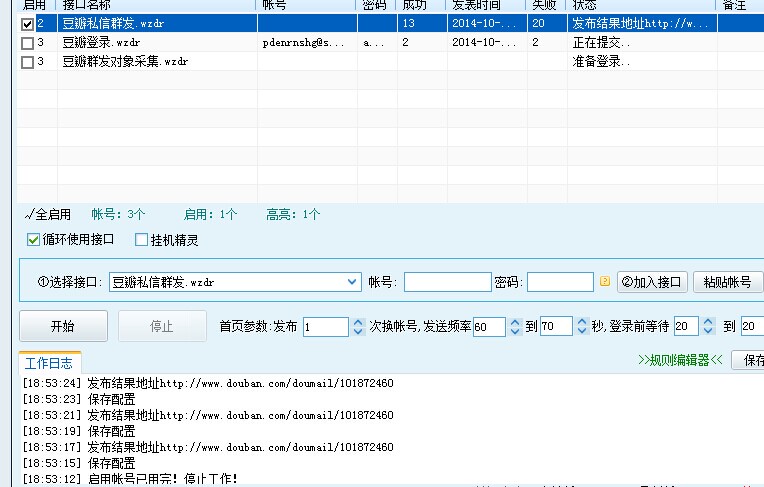The image size is (764, 487).
Task: Adjust the stepper next to frequency value 60
Action: [x=515, y=327]
